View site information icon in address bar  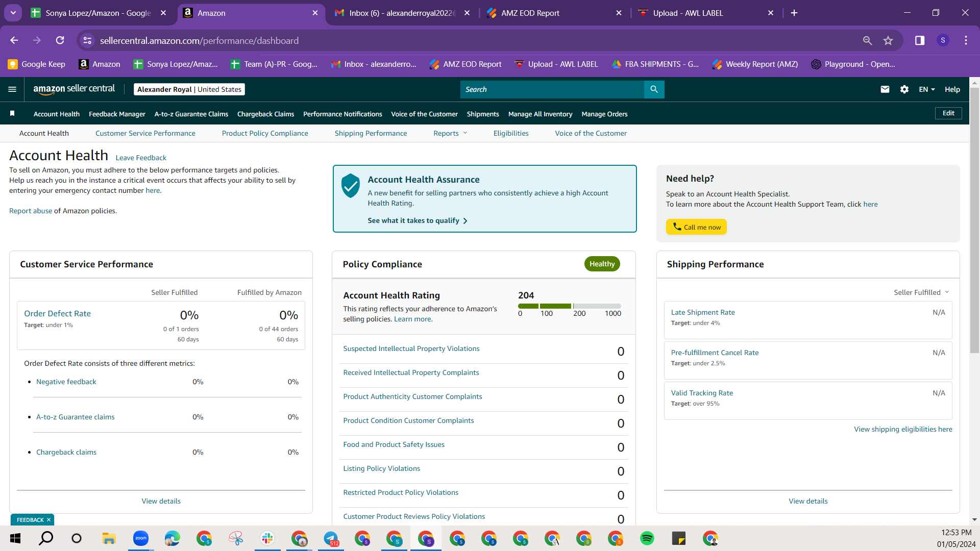pos(88,40)
